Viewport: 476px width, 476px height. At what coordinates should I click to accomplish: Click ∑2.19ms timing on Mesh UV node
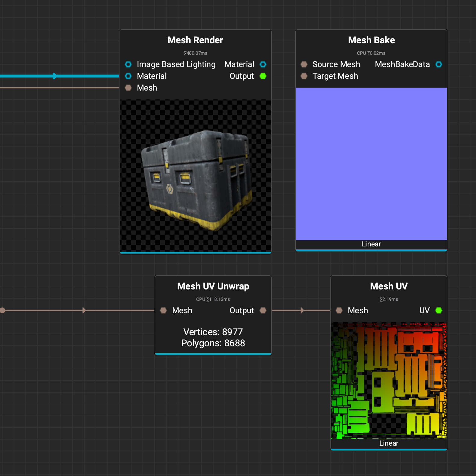pyautogui.click(x=389, y=299)
